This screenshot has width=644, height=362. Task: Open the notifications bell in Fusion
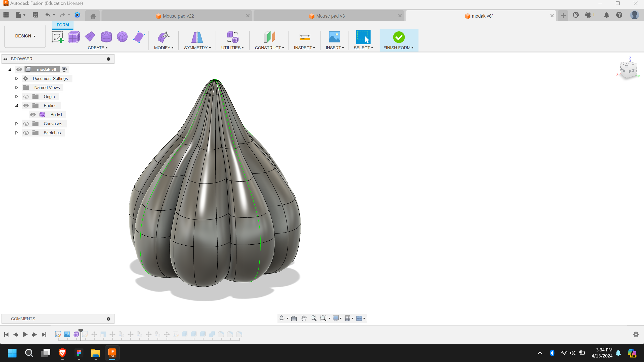point(607,15)
